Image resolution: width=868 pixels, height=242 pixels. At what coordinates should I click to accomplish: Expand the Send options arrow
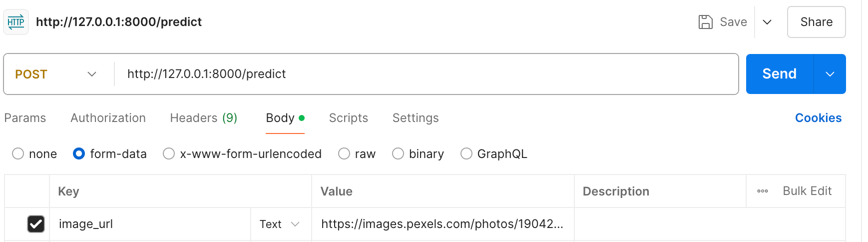(x=830, y=74)
